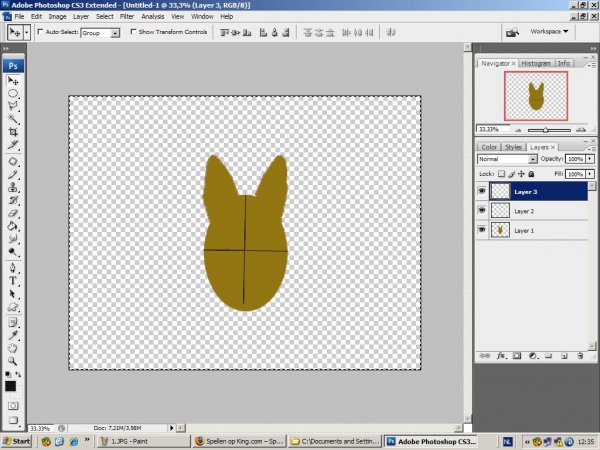The height and width of the screenshot is (450, 600).
Task: Select the Zoom tool in the toolbox
Action: 13,361
